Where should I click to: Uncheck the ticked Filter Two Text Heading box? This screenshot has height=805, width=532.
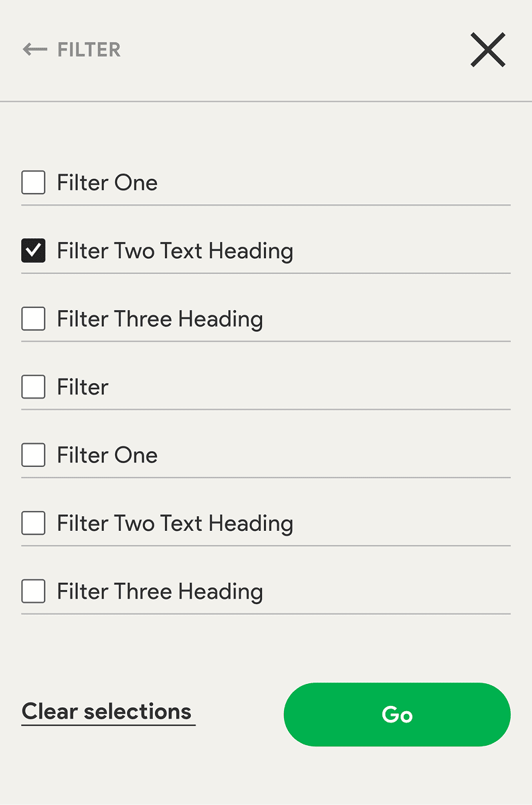tap(33, 251)
